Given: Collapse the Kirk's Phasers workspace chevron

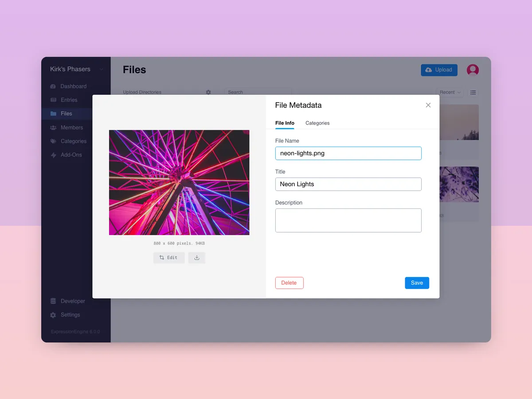Looking at the screenshot, I should point(101,69).
